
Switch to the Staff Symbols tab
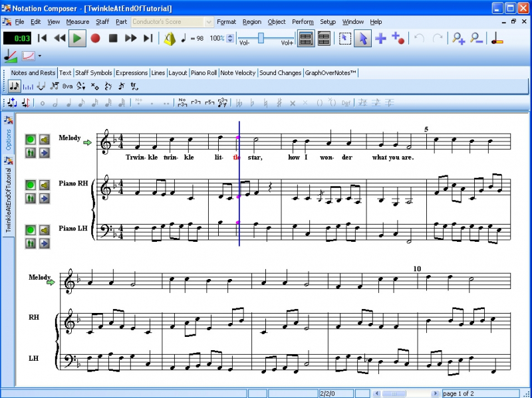(93, 73)
